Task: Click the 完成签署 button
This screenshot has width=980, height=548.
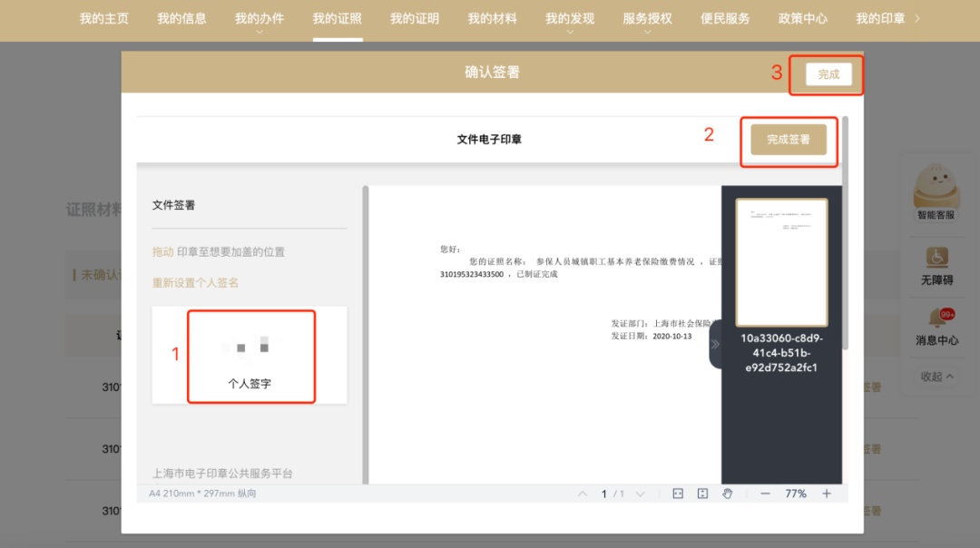Action: [788, 140]
